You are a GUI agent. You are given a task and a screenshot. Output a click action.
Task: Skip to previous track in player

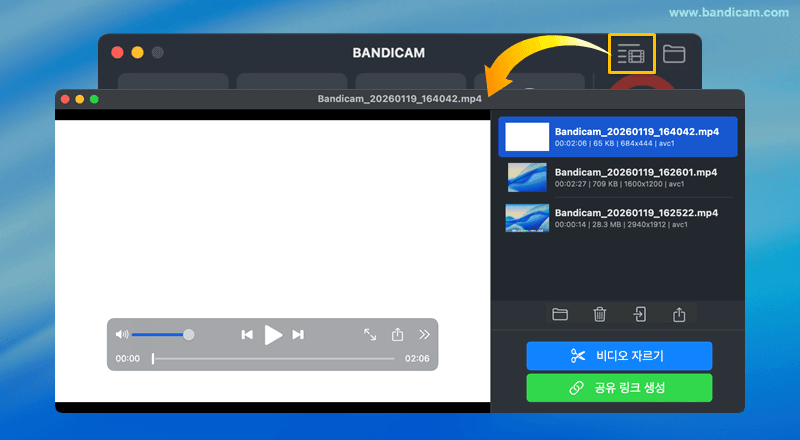pyautogui.click(x=247, y=335)
